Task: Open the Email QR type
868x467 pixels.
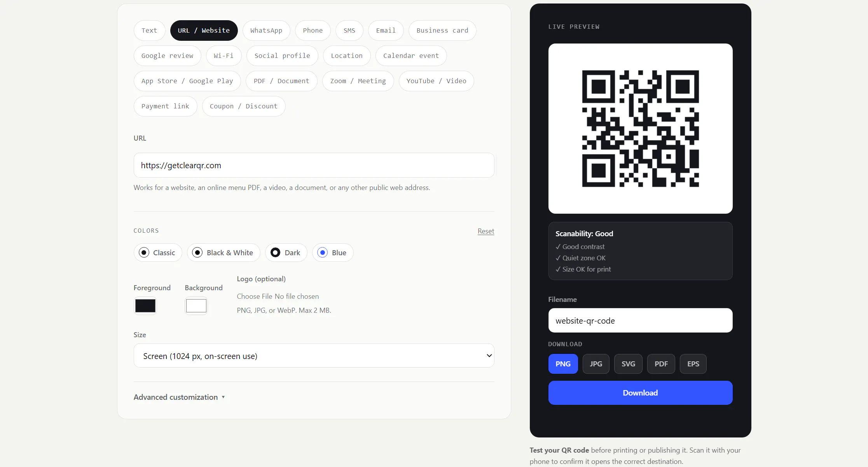Action: (386, 30)
